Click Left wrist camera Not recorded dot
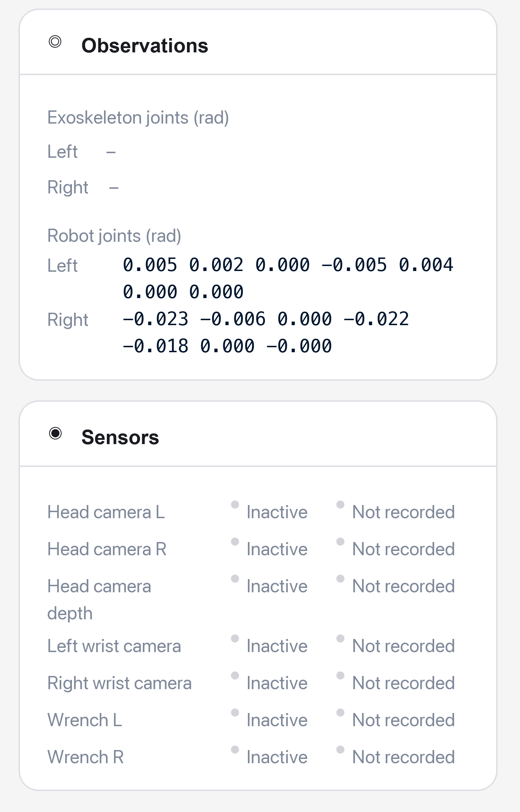Viewport: 520px width, 812px height. pyautogui.click(x=340, y=638)
